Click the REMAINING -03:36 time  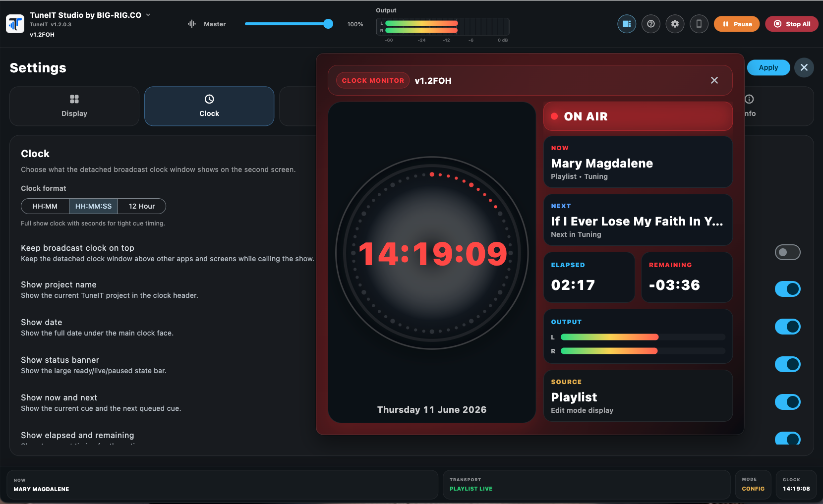pyautogui.click(x=687, y=278)
